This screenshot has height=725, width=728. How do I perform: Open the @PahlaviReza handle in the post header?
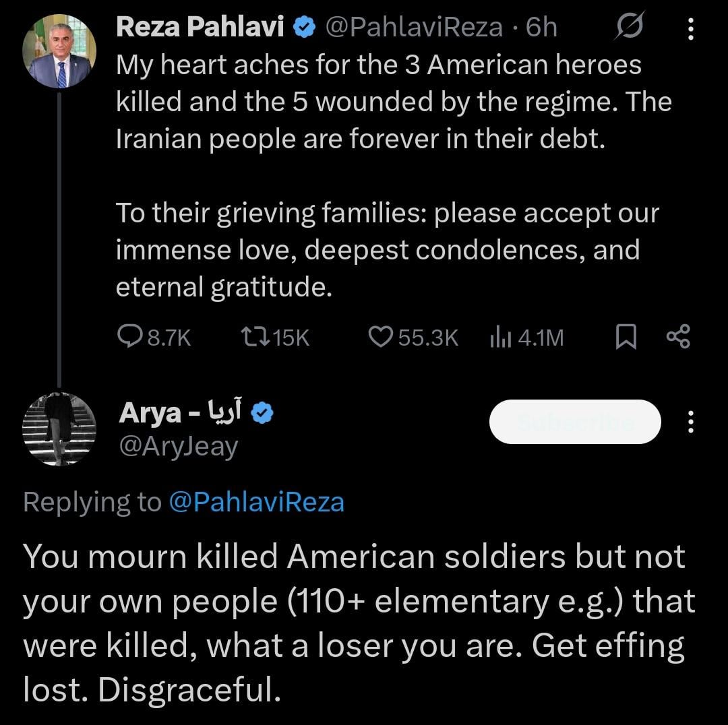point(413,27)
